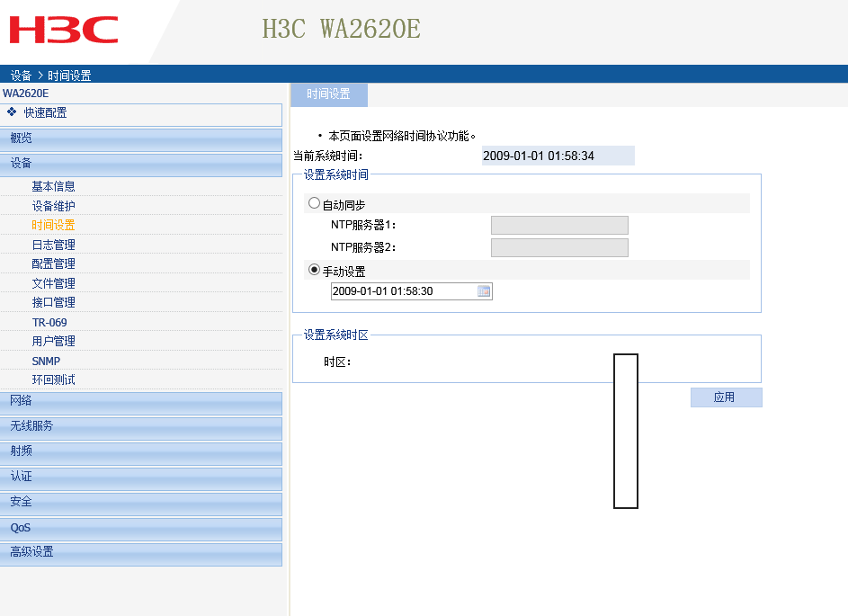Click the 设备 breadcrumb link
848x616 pixels.
click(x=21, y=76)
